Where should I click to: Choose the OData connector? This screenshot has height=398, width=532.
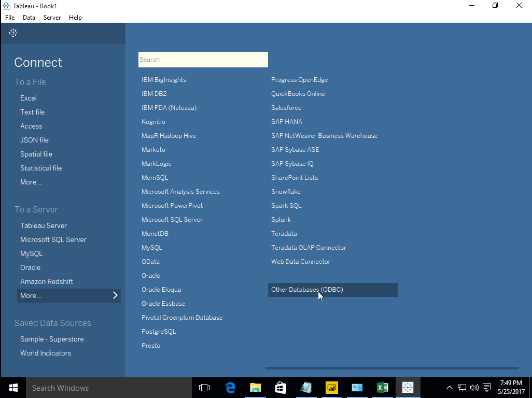(151, 262)
